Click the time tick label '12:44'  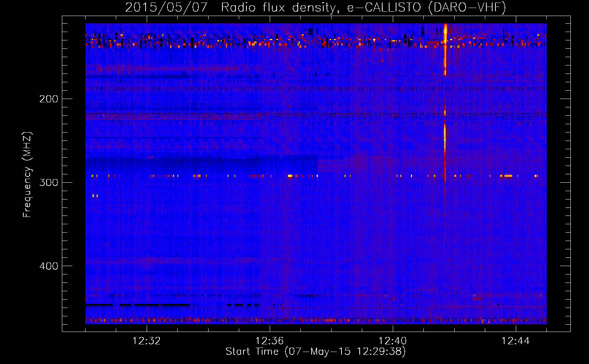pos(516,341)
